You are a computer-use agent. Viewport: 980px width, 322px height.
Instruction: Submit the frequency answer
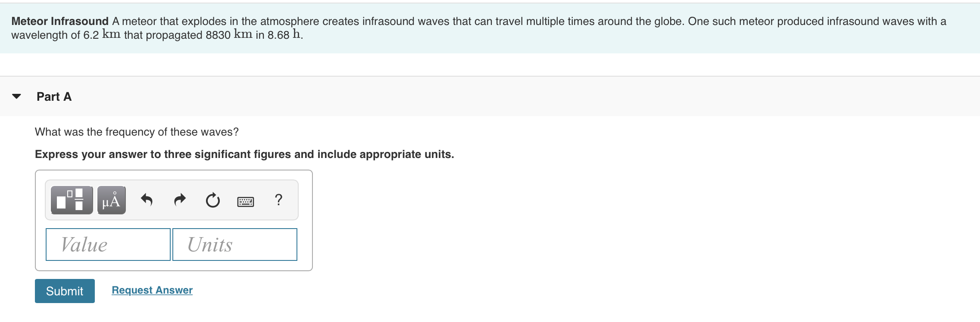pos(64,291)
